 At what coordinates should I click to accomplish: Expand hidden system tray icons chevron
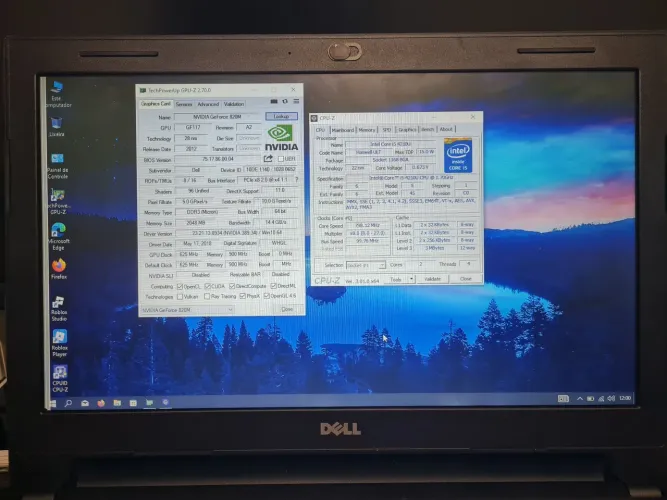tap(579, 399)
